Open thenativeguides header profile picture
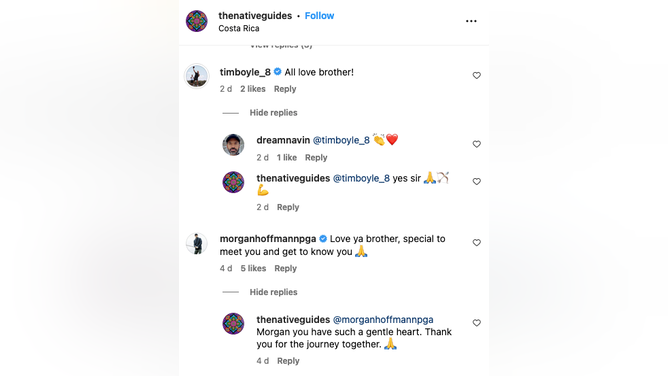The image size is (668, 376). tap(196, 21)
